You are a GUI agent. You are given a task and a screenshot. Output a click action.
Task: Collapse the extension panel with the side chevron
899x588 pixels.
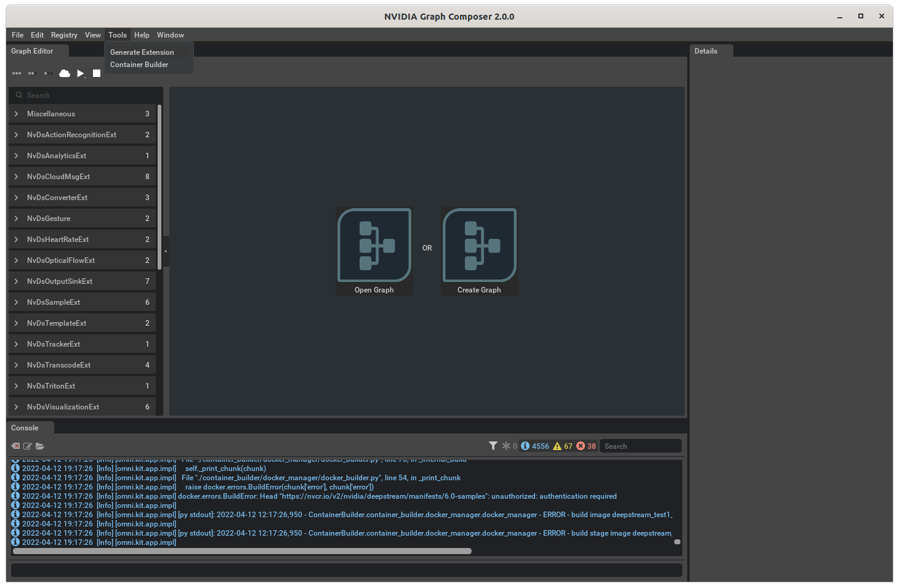coord(165,251)
